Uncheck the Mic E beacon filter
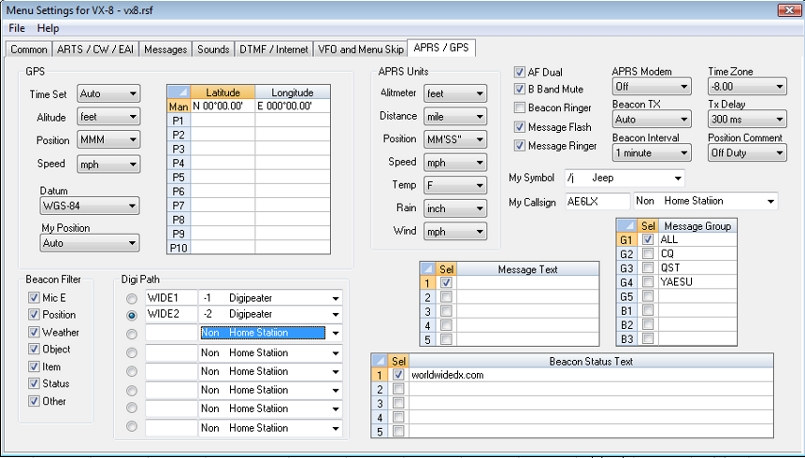The width and height of the screenshot is (805, 458). (34, 297)
